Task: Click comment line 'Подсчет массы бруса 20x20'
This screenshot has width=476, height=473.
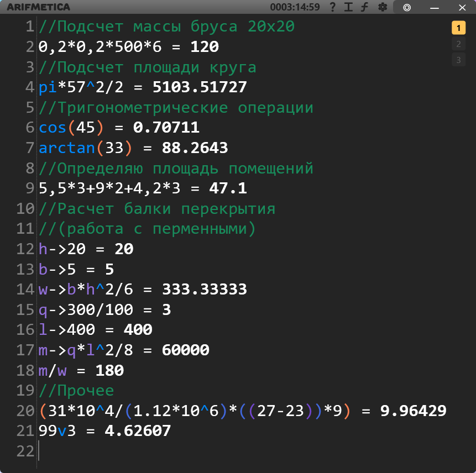Action: click(166, 27)
